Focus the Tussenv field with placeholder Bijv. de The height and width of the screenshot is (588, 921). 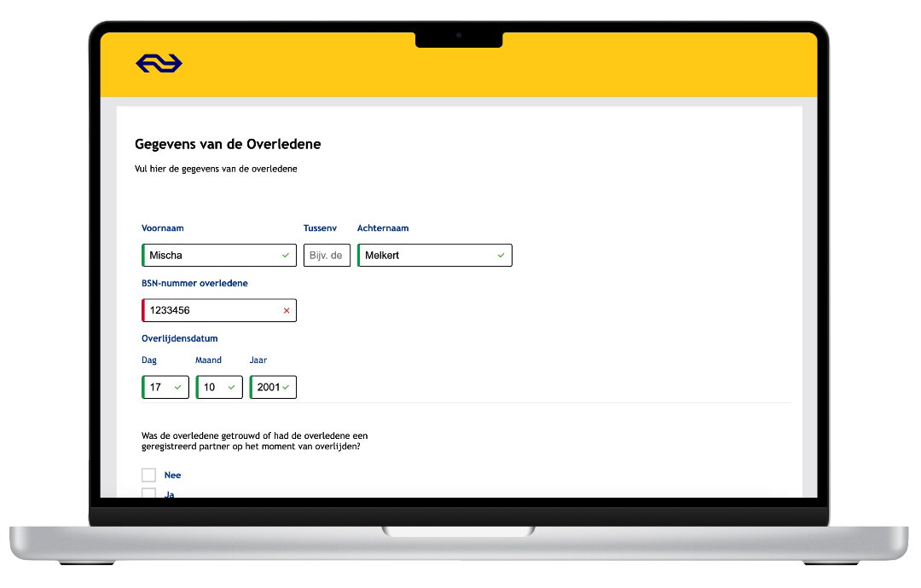(327, 256)
